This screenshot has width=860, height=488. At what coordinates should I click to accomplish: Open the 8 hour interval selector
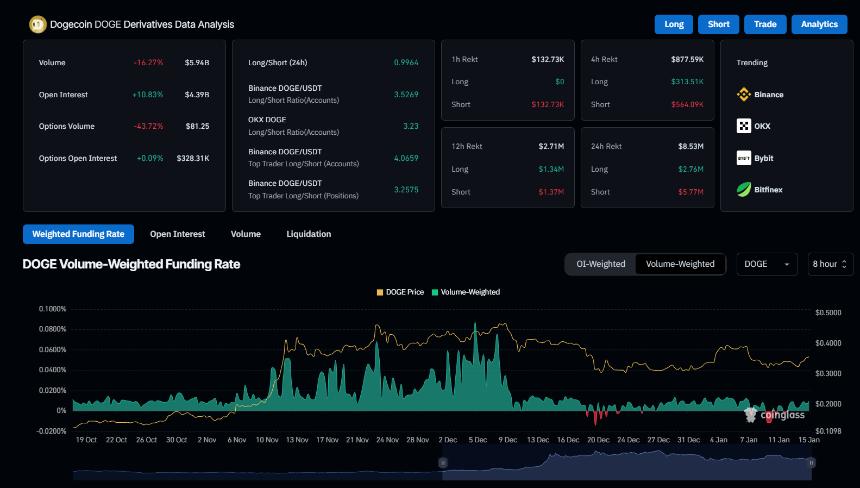coord(830,264)
